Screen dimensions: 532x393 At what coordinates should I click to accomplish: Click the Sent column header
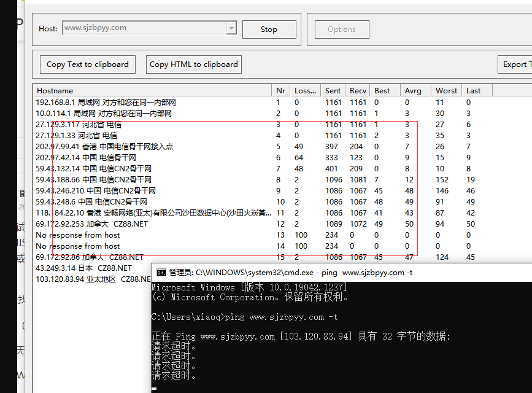coord(333,90)
